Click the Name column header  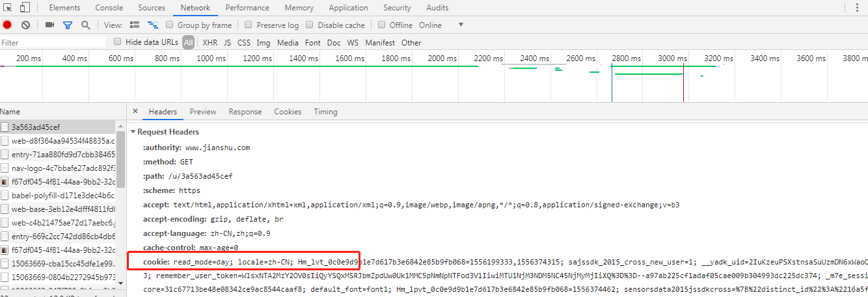[x=62, y=112]
